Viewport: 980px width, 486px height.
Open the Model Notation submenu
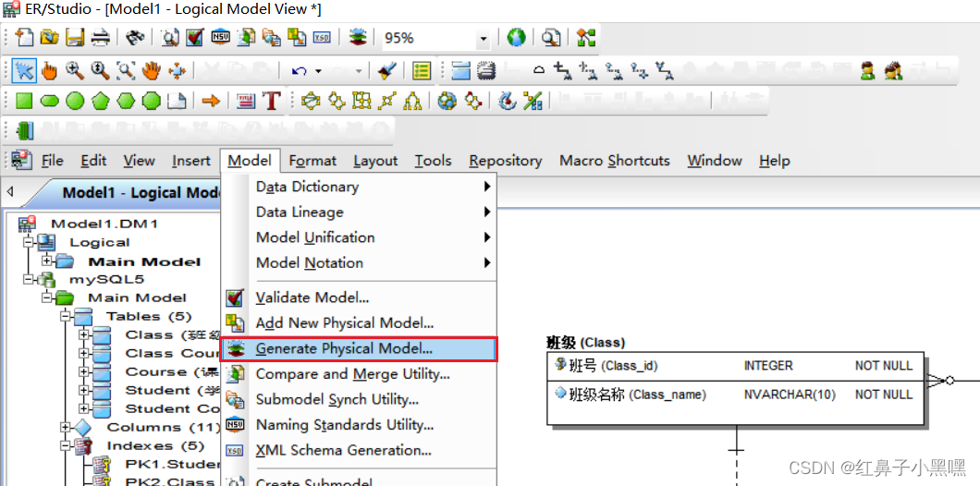coord(359,263)
